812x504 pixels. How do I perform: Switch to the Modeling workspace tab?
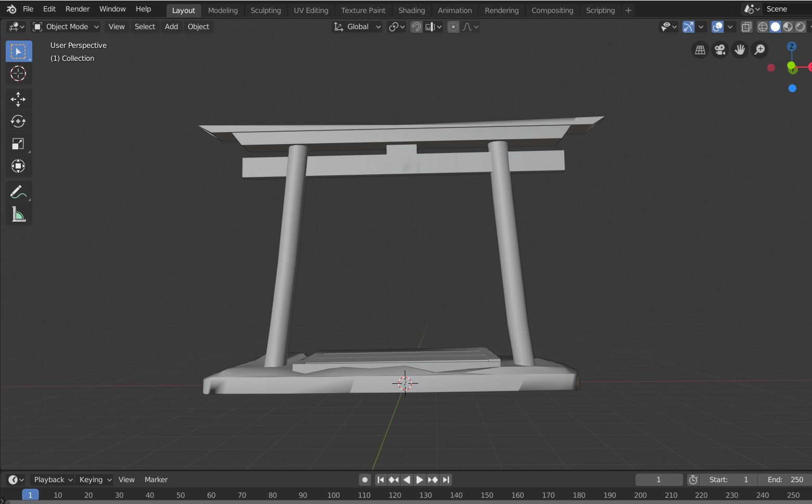point(223,10)
